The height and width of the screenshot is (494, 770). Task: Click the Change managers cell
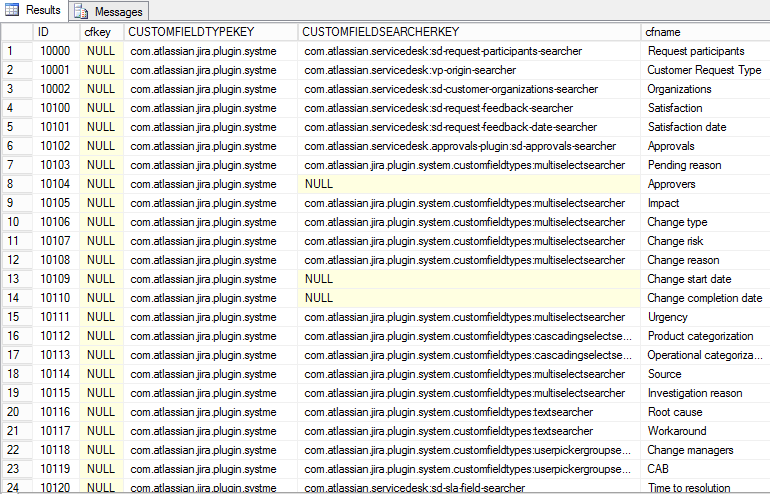(705, 450)
